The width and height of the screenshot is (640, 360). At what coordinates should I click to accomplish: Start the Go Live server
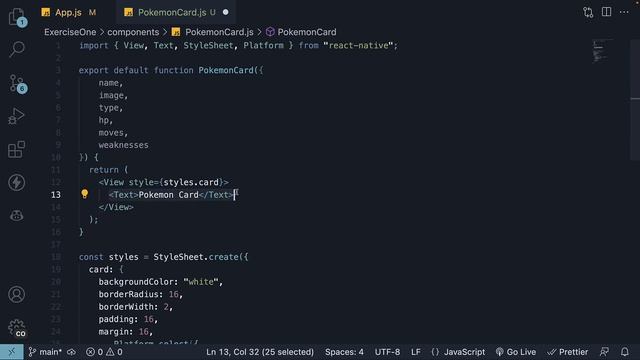pos(516,352)
